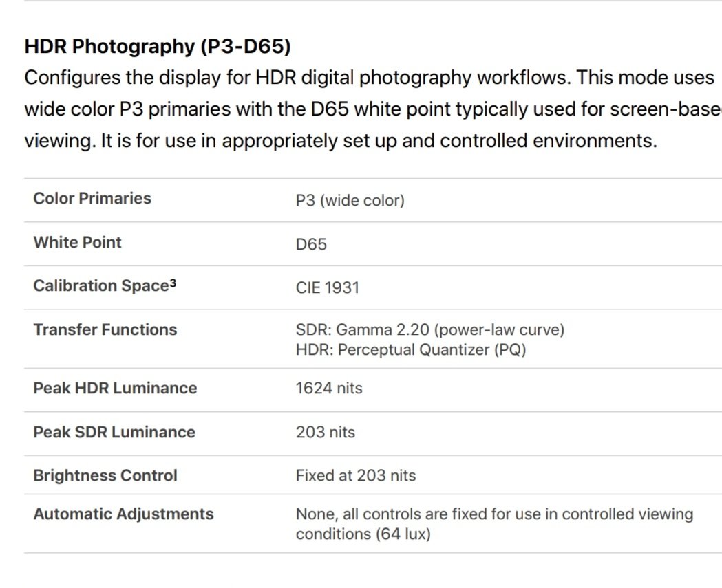Click the description paragraph about HDR photography workflows

click(373, 109)
